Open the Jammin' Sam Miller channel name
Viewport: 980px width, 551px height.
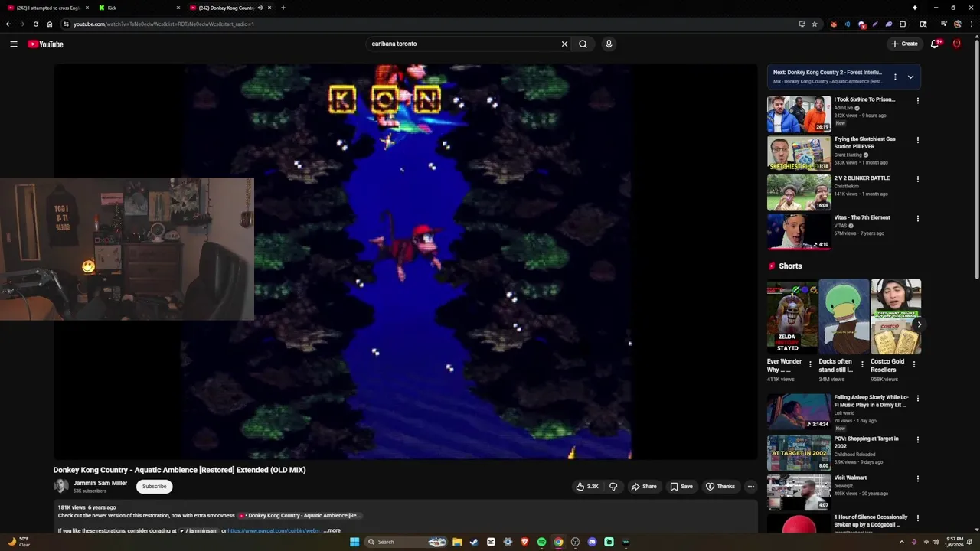pyautogui.click(x=100, y=483)
